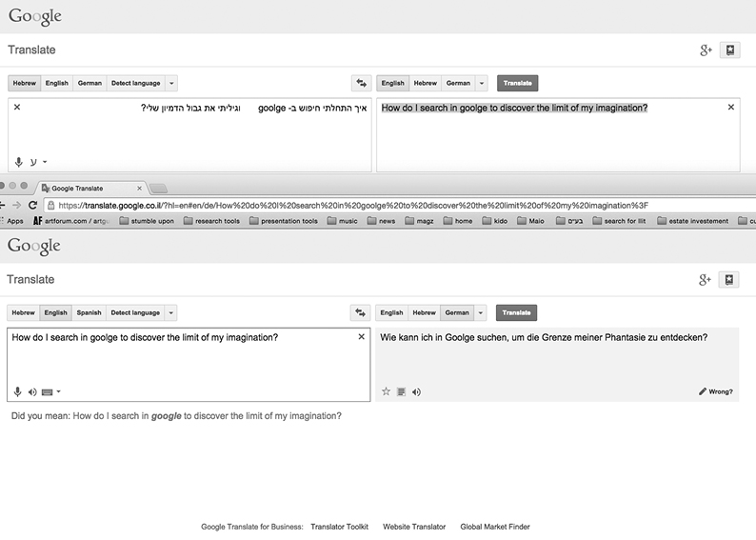Click the suggested 'google' spelling correction link
756x540 pixels.
(167, 416)
